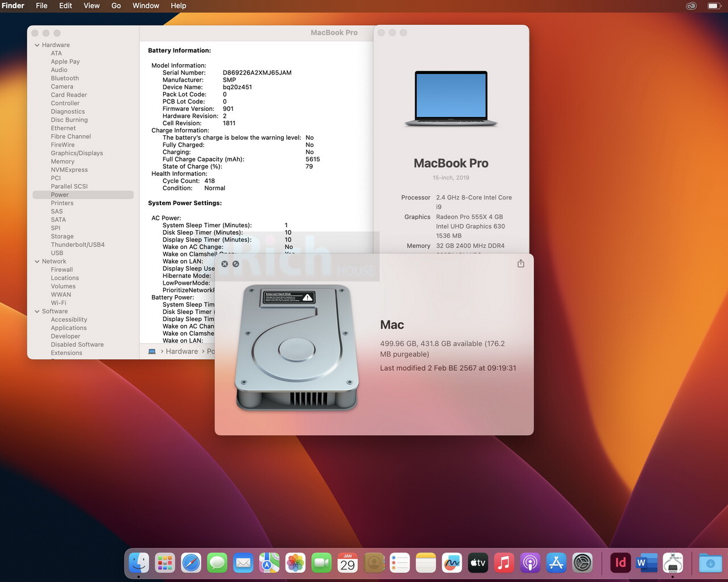Click the battery serial number D869226A2XMJ65JAM

[257, 73]
